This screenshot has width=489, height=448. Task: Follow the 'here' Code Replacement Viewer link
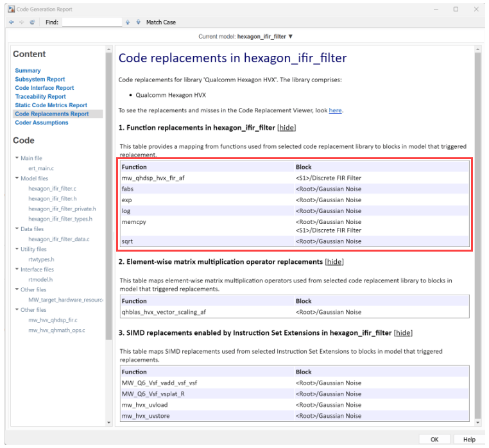[x=335, y=110]
